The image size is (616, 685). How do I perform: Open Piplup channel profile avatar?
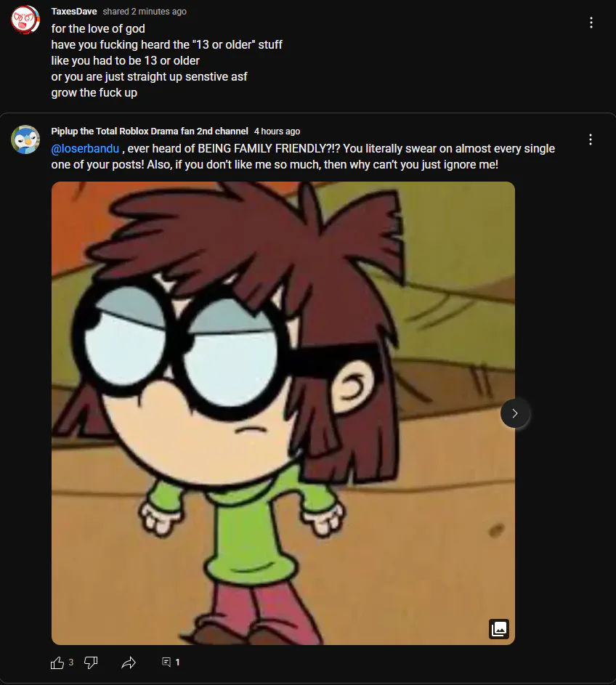click(25, 139)
